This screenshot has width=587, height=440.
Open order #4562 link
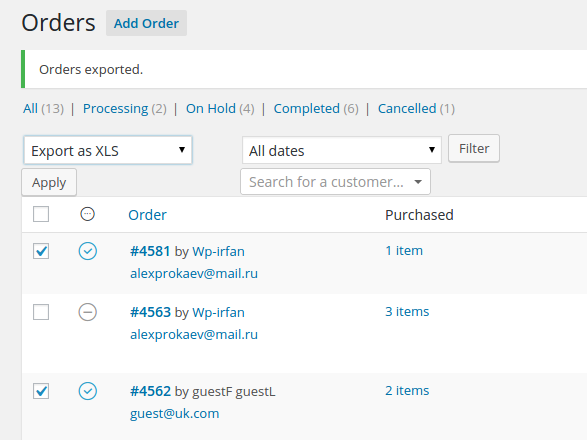click(150, 391)
